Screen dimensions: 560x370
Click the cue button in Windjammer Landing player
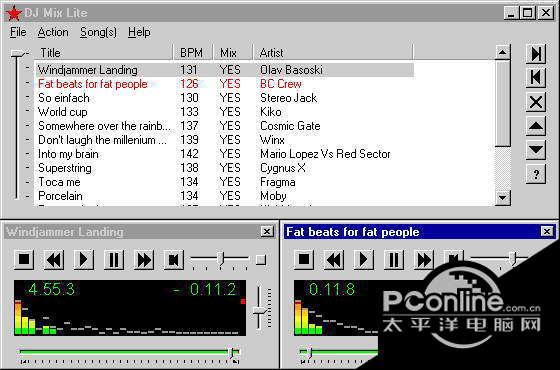pos(174,259)
